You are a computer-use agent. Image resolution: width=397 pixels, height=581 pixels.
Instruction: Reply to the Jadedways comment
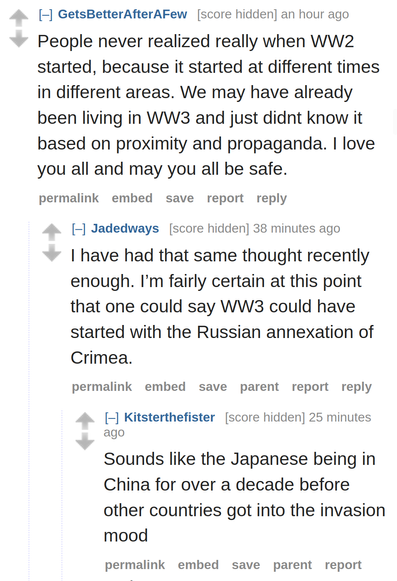tap(356, 386)
